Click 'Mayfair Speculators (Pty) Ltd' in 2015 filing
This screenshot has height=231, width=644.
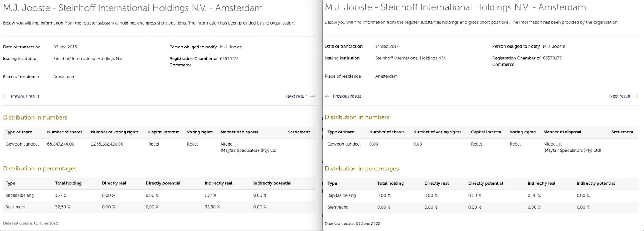point(249,150)
